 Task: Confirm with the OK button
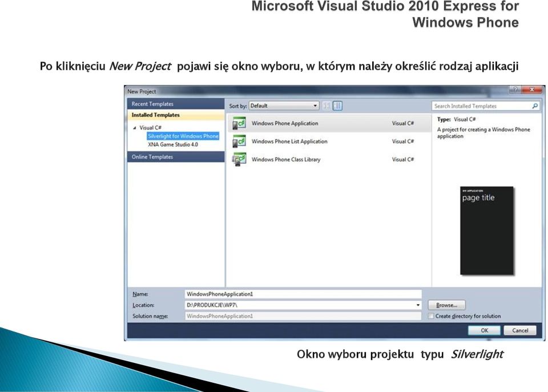[x=484, y=330]
